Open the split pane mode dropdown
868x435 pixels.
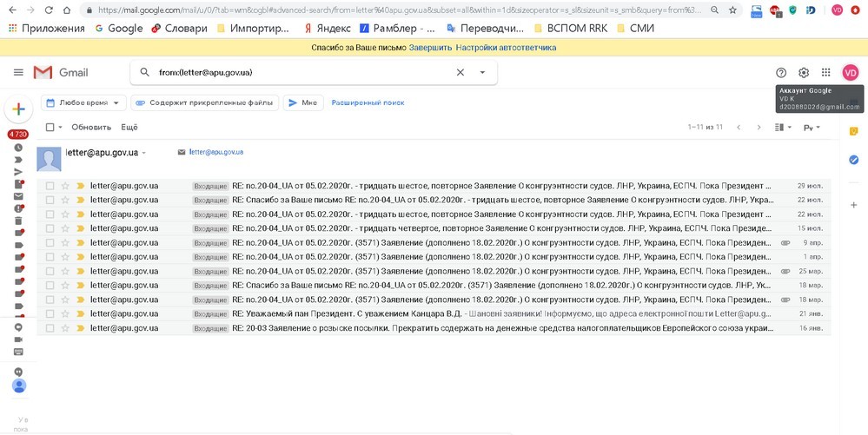[784, 128]
